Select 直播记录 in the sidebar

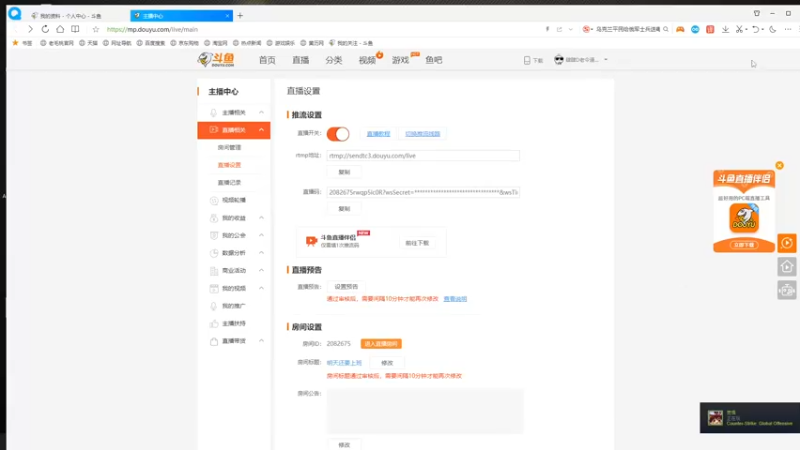click(229, 183)
